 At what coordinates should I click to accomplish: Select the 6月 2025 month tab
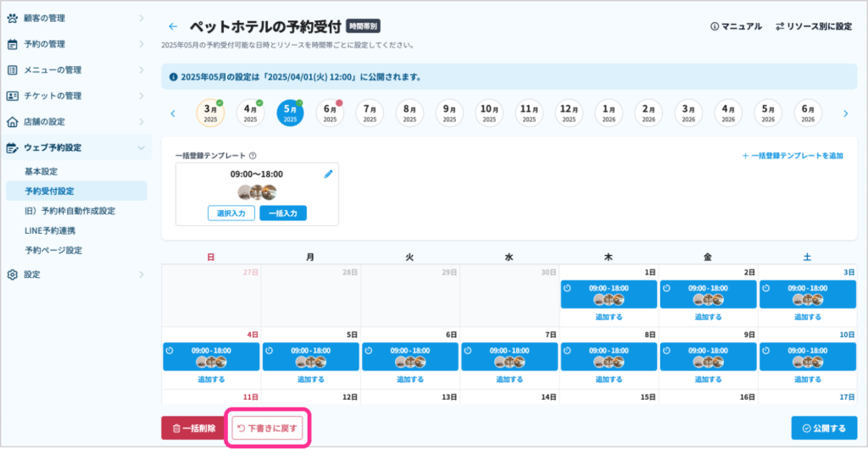coord(330,114)
